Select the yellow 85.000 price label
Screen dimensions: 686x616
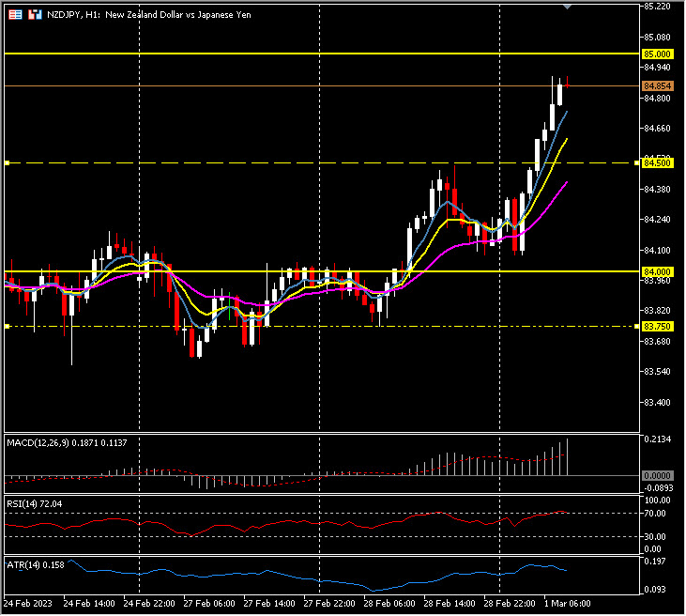click(x=656, y=54)
